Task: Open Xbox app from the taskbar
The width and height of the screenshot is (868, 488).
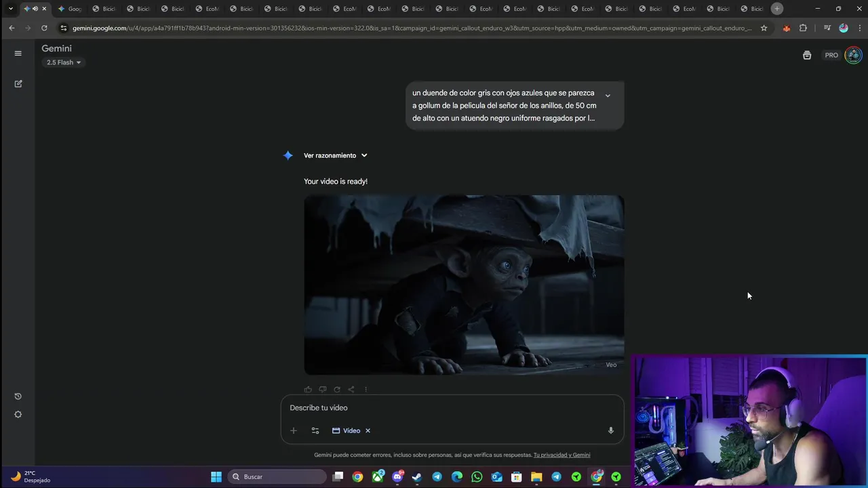Action: pos(378,477)
